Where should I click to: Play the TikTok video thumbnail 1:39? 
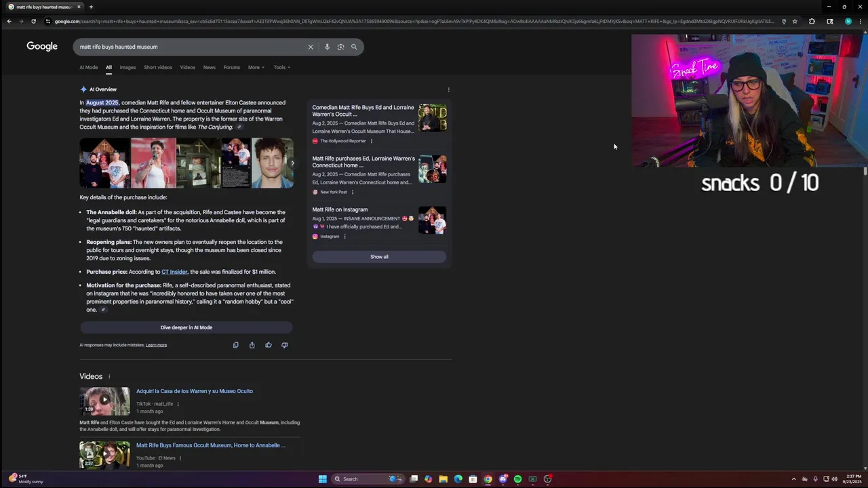pyautogui.click(x=104, y=401)
